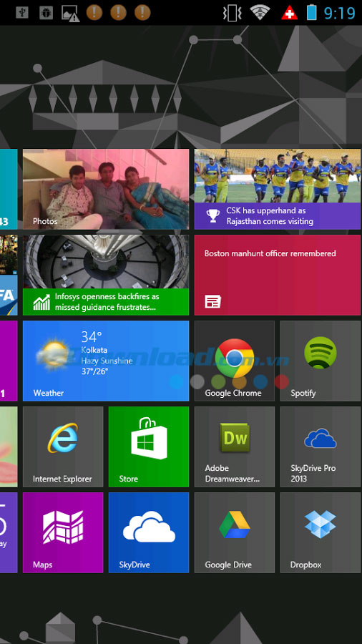Open the green Store tile
Screen dimensions: 362x644
[x=149, y=447]
